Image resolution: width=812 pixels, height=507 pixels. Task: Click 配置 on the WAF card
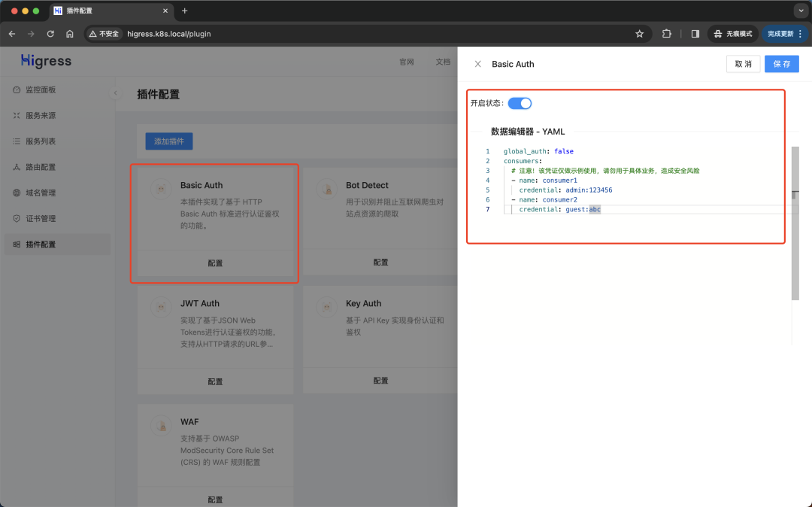tap(215, 499)
